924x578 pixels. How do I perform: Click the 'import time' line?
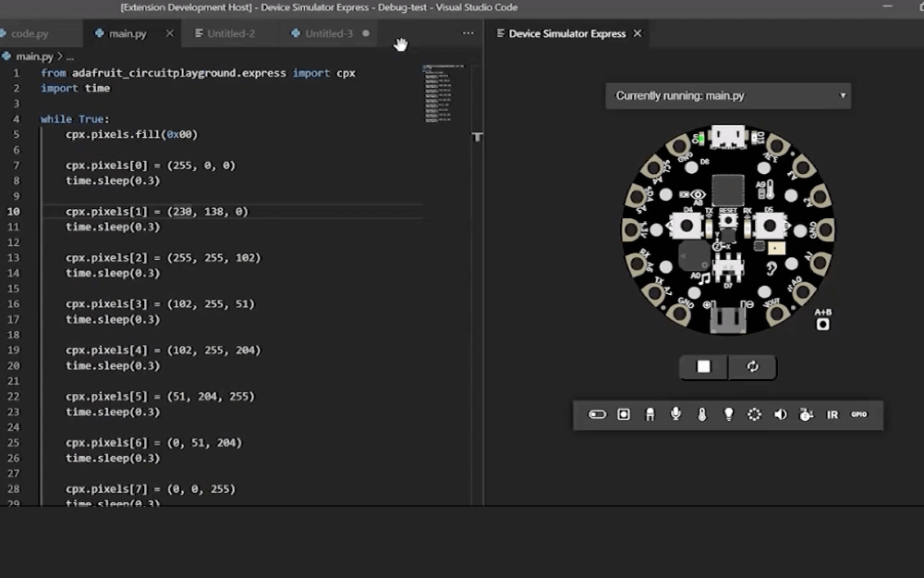[75, 89]
